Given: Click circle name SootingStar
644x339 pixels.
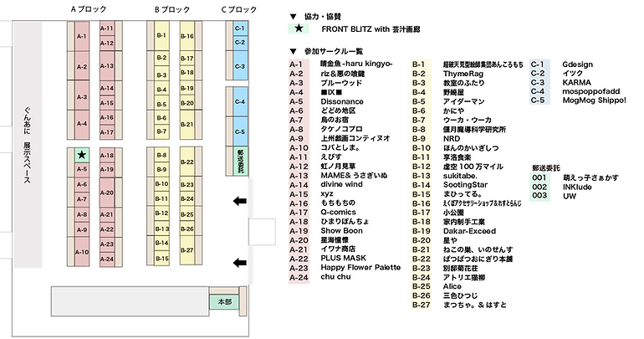Looking at the screenshot, I should pyautogui.click(x=465, y=185).
